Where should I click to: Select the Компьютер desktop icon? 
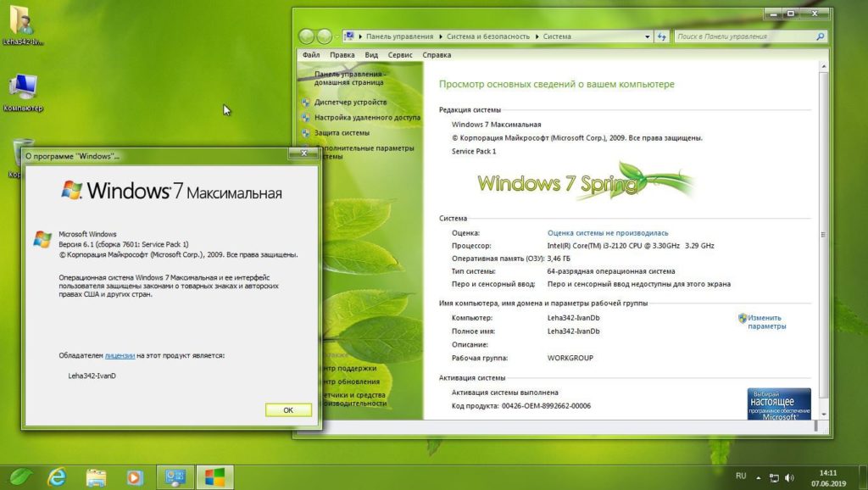point(23,92)
